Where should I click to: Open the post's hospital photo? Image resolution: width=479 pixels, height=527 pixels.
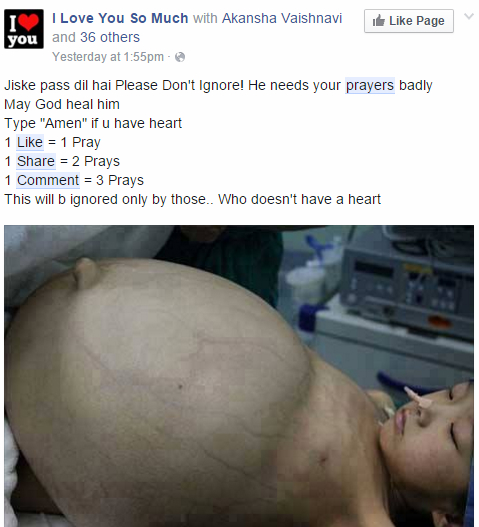point(239,376)
